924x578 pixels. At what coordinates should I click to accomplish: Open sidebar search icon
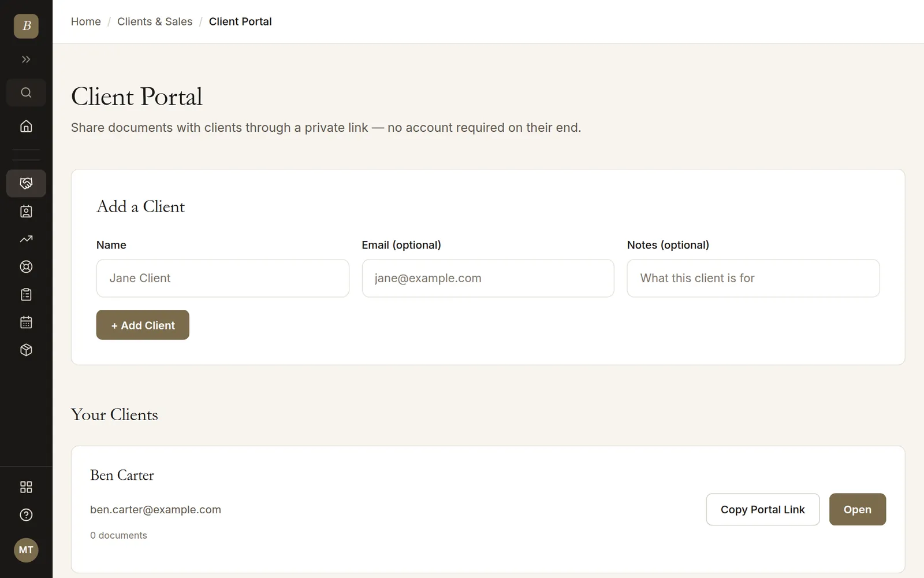tap(26, 92)
